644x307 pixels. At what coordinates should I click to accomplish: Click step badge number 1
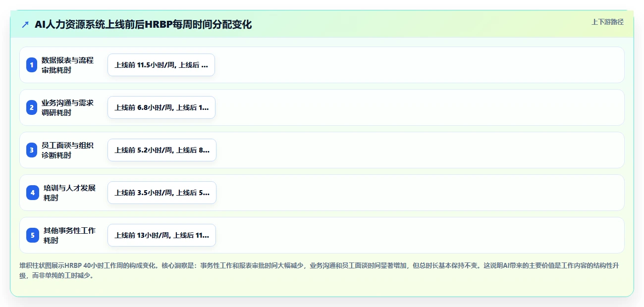(x=32, y=65)
